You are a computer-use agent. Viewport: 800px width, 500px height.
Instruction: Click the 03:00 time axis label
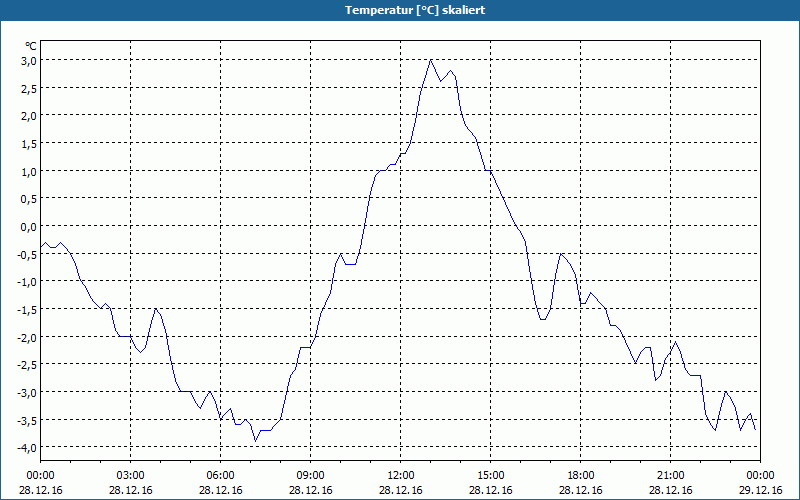pyautogui.click(x=131, y=476)
